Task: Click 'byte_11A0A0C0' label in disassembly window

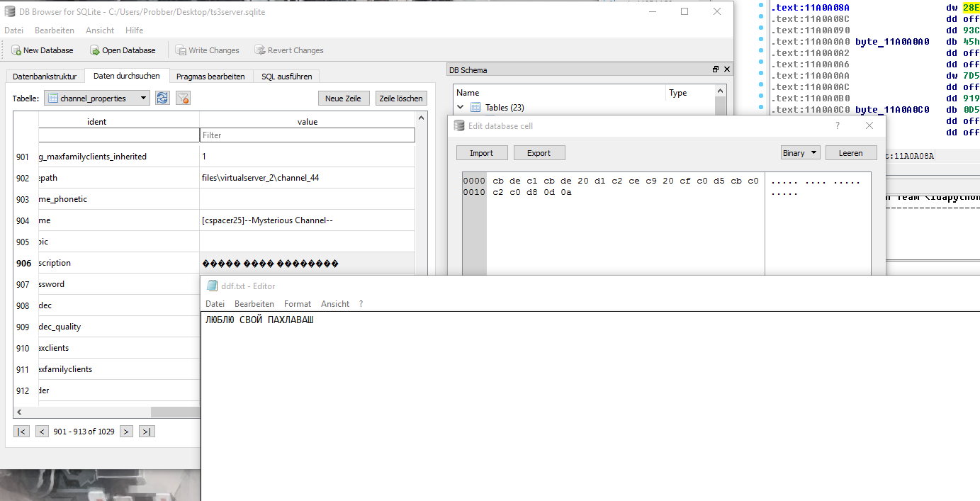Action: (x=892, y=109)
